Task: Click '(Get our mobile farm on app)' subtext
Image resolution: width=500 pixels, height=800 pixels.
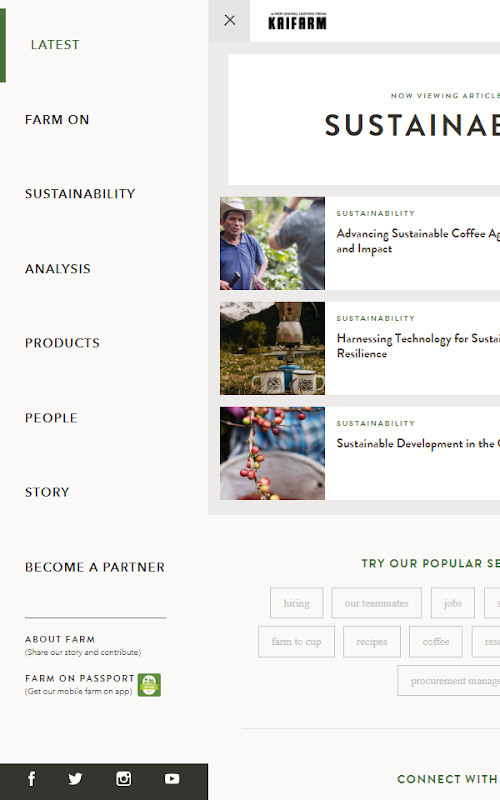Action: coord(79,691)
